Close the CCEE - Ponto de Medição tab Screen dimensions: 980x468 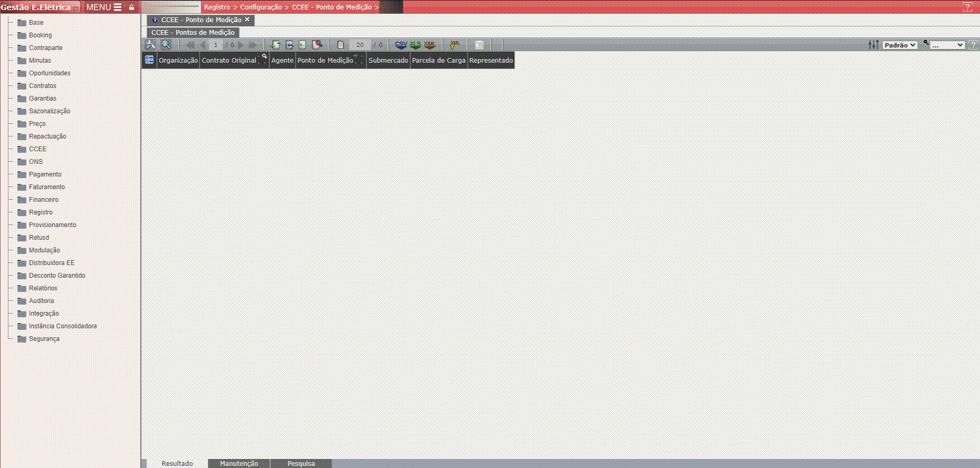(247, 19)
